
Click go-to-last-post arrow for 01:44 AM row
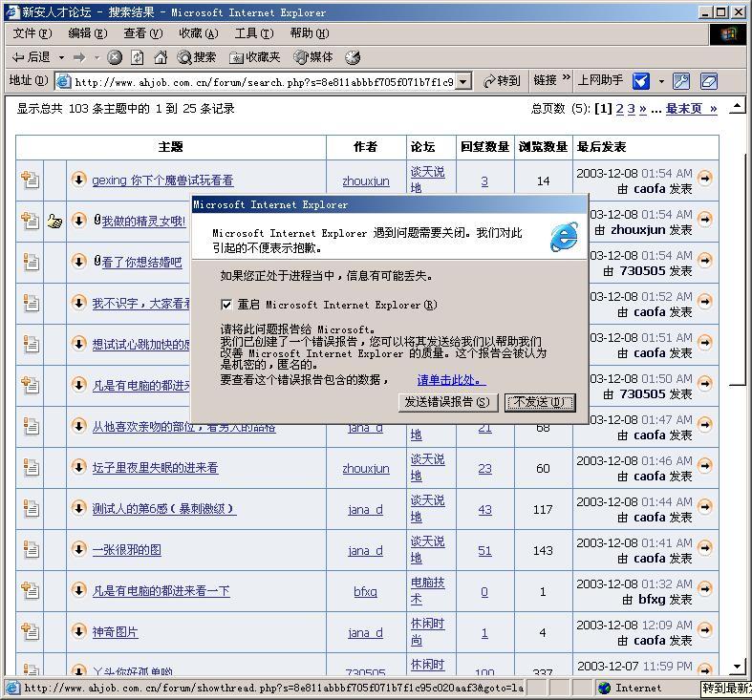pyautogui.click(x=704, y=506)
